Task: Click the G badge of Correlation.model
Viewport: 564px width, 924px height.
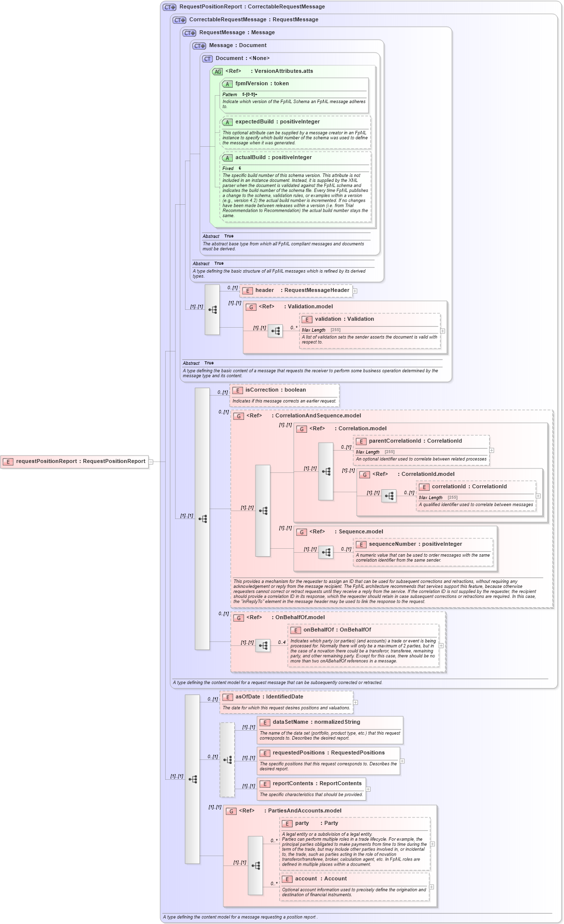Action: pyautogui.click(x=302, y=429)
